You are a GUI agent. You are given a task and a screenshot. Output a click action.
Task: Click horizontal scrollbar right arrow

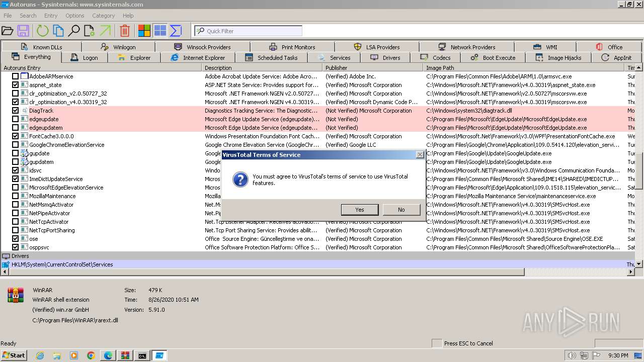point(631,272)
